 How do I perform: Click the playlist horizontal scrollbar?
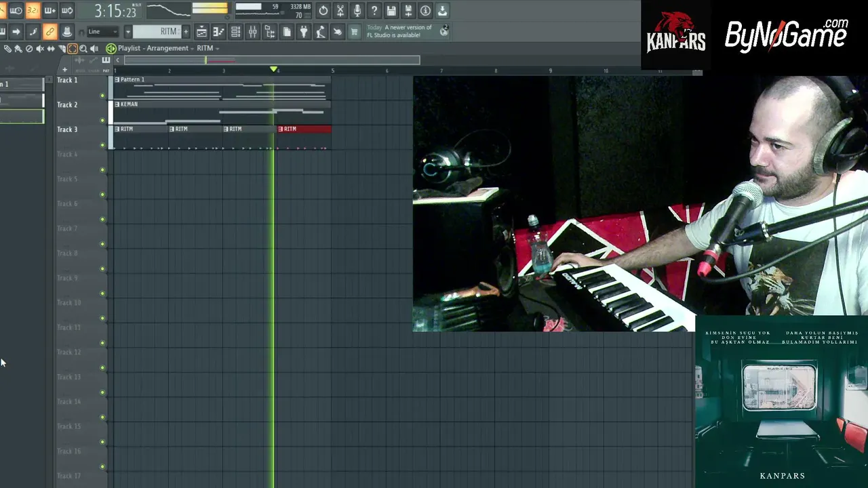[272, 60]
